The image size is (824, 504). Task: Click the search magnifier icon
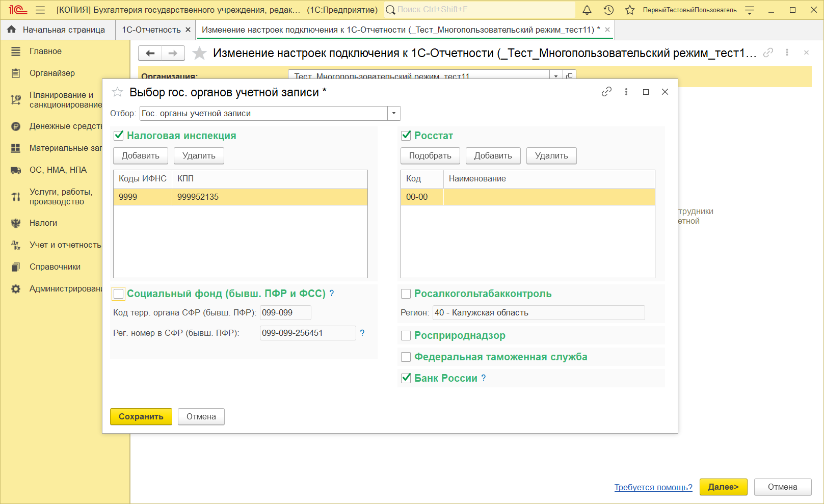[x=390, y=10]
